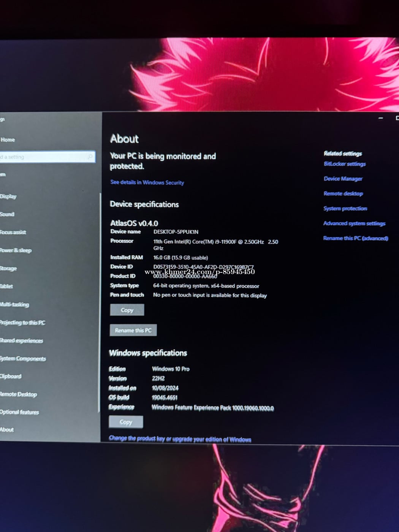The height and width of the screenshot is (532, 399).
Task: Click the Find a setting search field
Action: 42,157
